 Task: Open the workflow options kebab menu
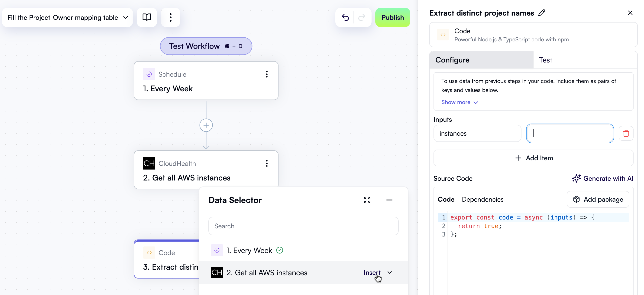click(171, 17)
